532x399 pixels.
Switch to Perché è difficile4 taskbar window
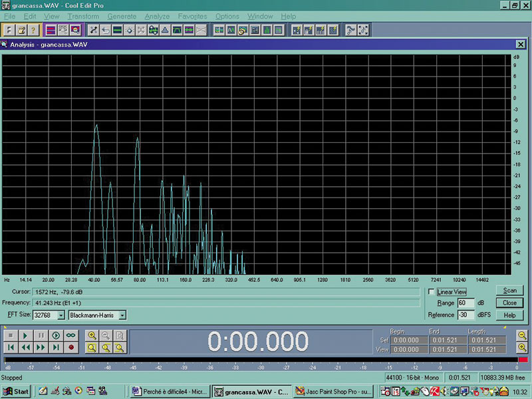click(x=170, y=392)
